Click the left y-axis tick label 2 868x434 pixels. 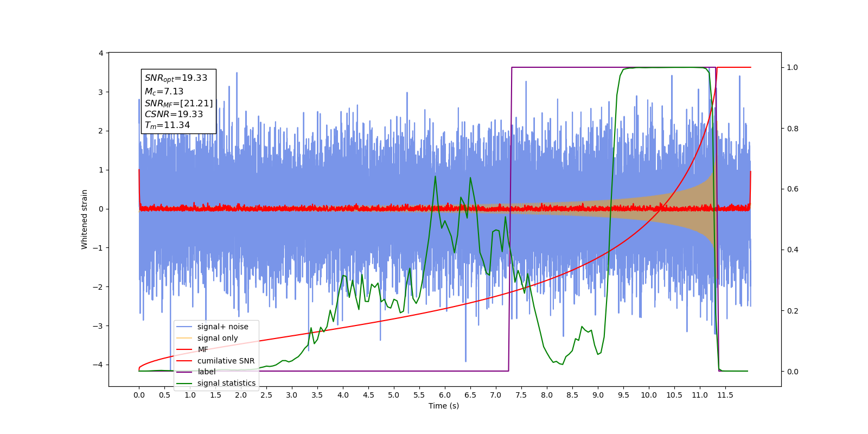pyautogui.click(x=101, y=131)
